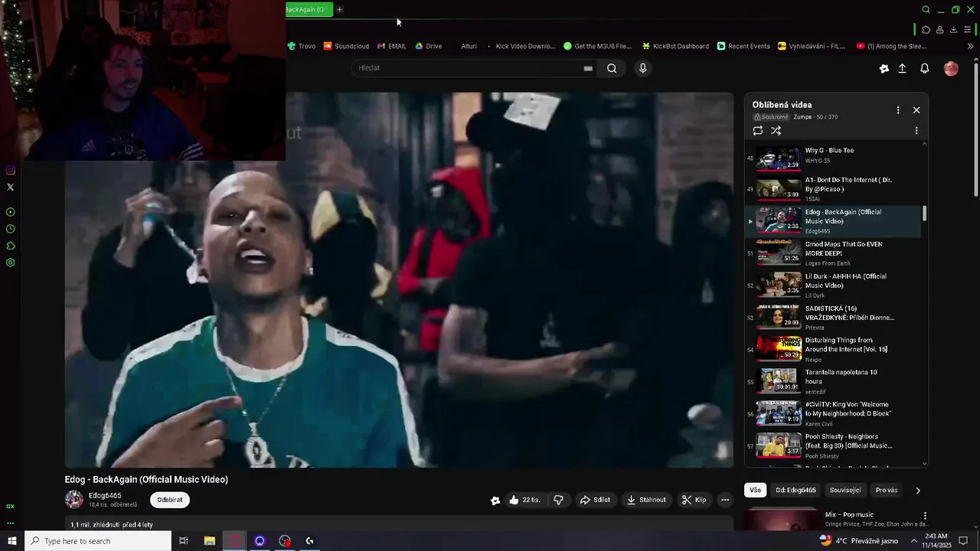Click the playlist panel scrollbar thumb
Image resolution: width=980 pixels, height=551 pixels.
(x=925, y=214)
